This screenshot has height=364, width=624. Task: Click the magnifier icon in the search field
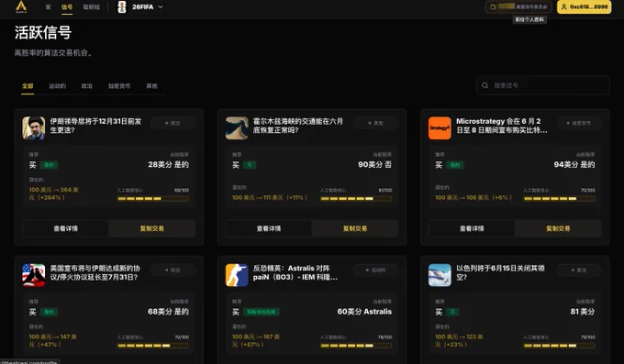tap(485, 85)
